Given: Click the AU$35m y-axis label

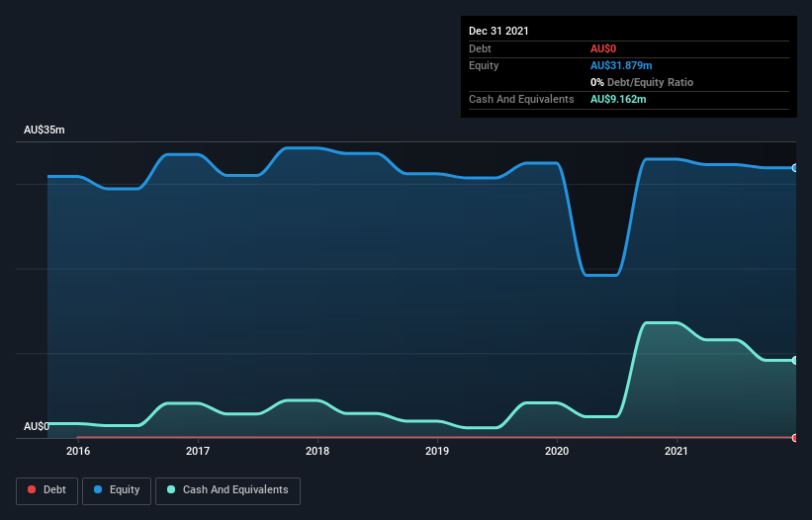Looking at the screenshot, I should click(45, 130).
